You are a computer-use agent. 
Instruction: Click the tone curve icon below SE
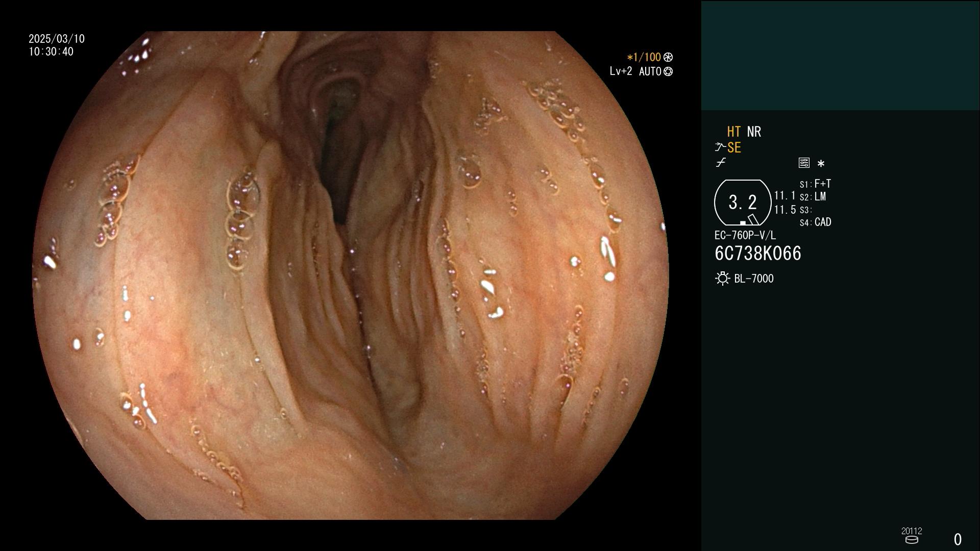point(721,163)
